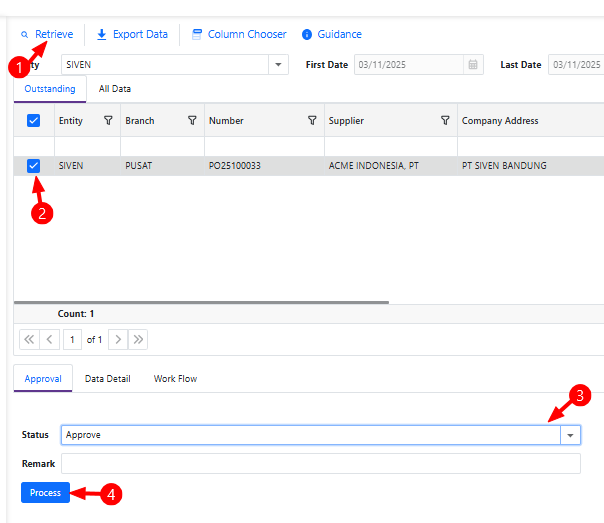Click the Process button
This screenshot has width=604, height=523.
(45, 493)
